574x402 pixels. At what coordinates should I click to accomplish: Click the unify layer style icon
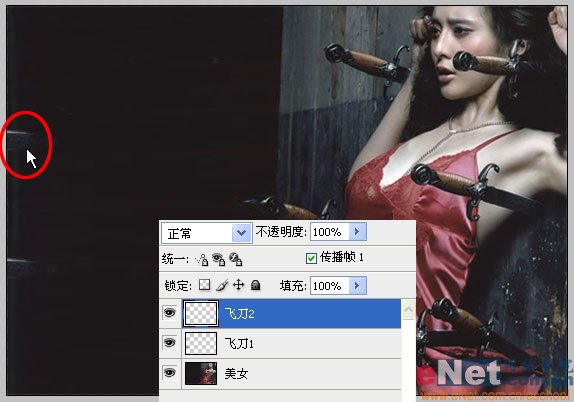[x=235, y=259]
